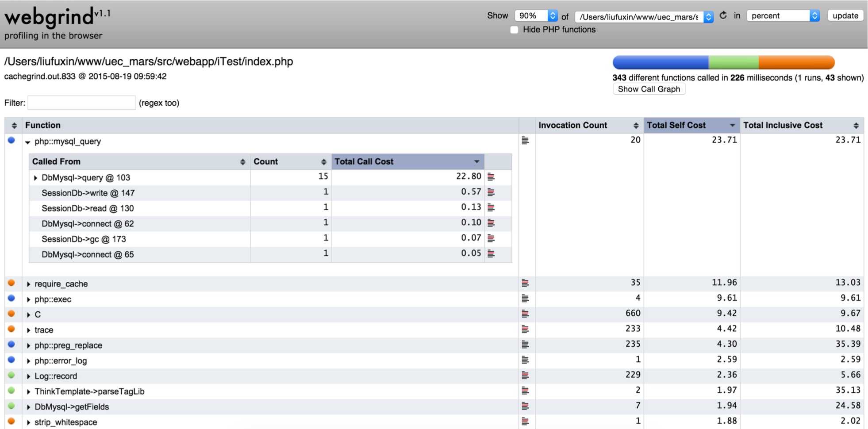Click green segment of cost breakdown bar
This screenshot has height=429, width=868.
[734, 62]
